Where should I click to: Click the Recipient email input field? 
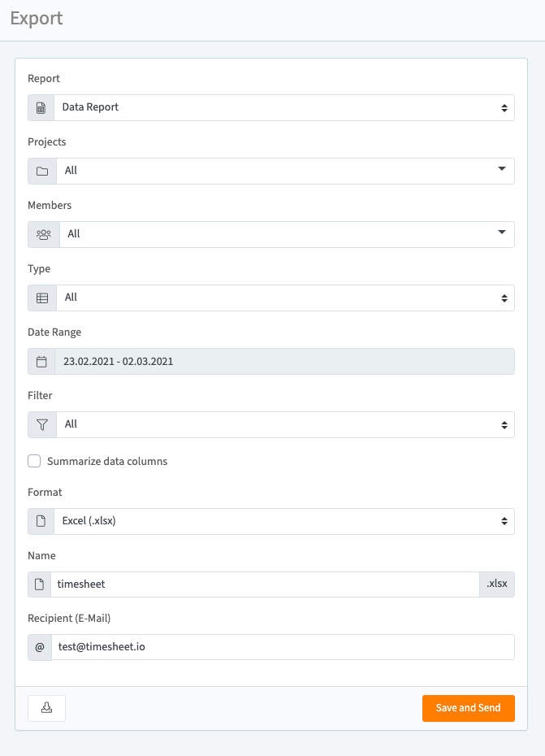(282, 647)
